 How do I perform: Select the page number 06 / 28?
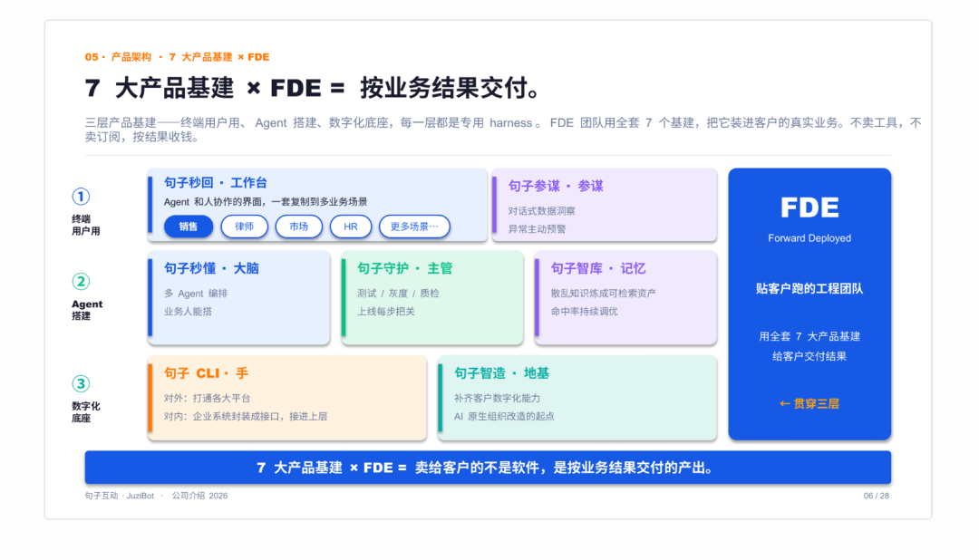click(x=876, y=496)
